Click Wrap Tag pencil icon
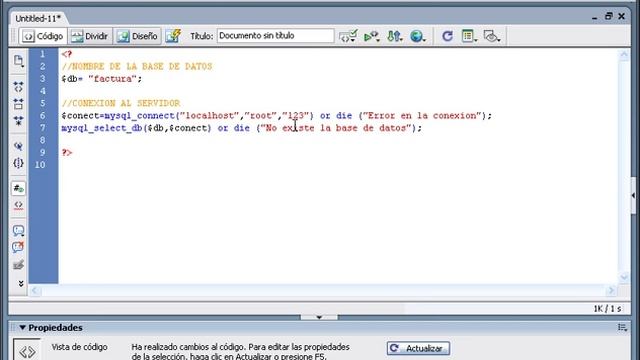Viewport: 640px width, 360px height. pyautogui.click(x=18, y=265)
